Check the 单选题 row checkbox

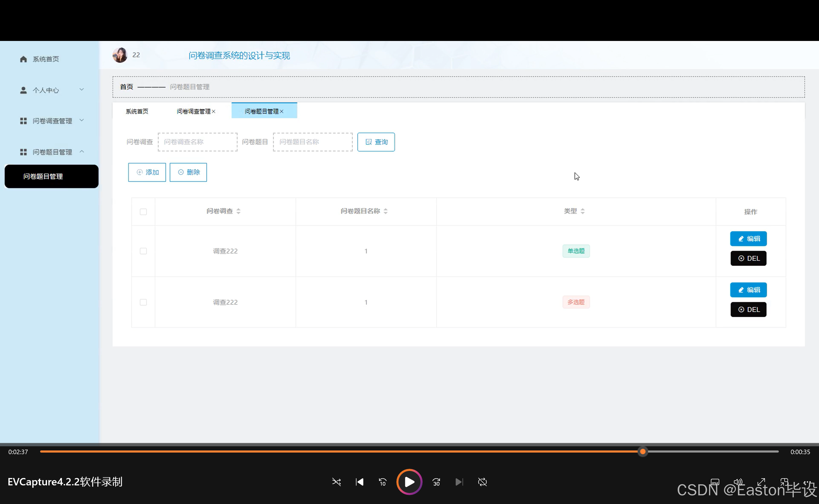coord(143,251)
